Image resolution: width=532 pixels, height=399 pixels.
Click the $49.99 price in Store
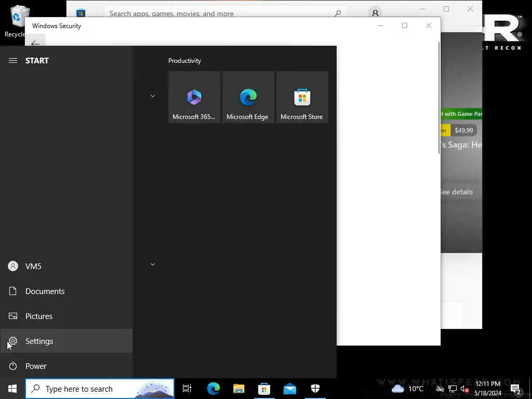click(464, 130)
